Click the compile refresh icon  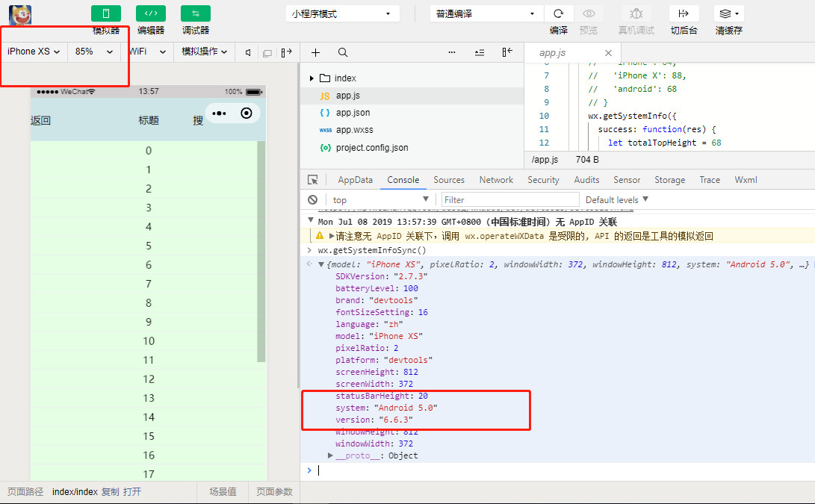(558, 13)
